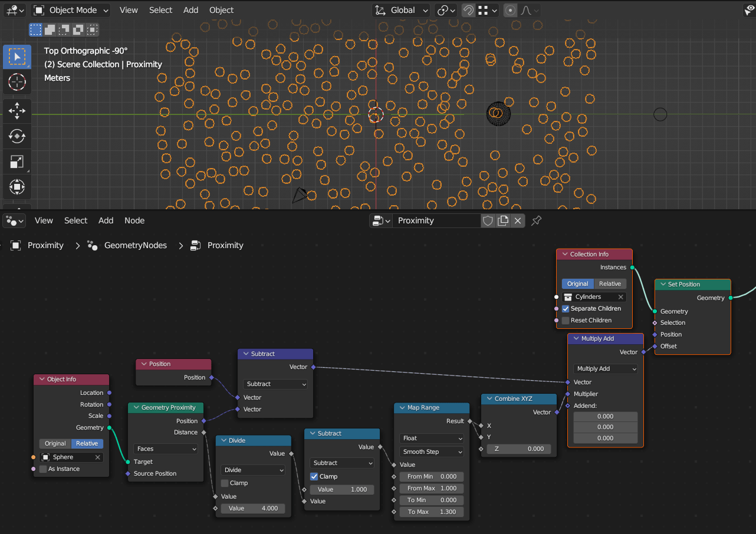Open the Object Mode dropdown
The width and height of the screenshot is (756, 534).
click(x=70, y=10)
